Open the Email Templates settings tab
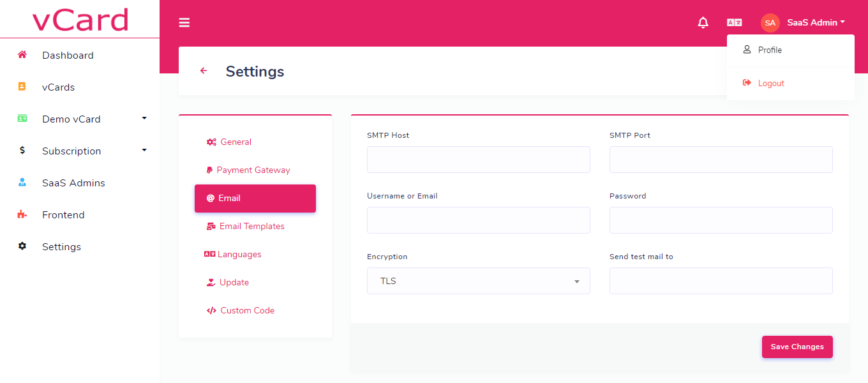868x383 pixels. (251, 226)
